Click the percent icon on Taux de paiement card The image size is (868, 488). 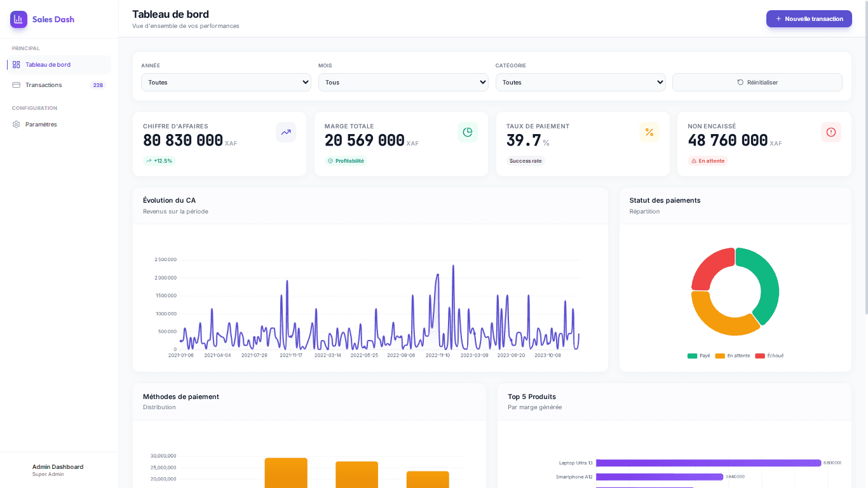[x=649, y=132]
